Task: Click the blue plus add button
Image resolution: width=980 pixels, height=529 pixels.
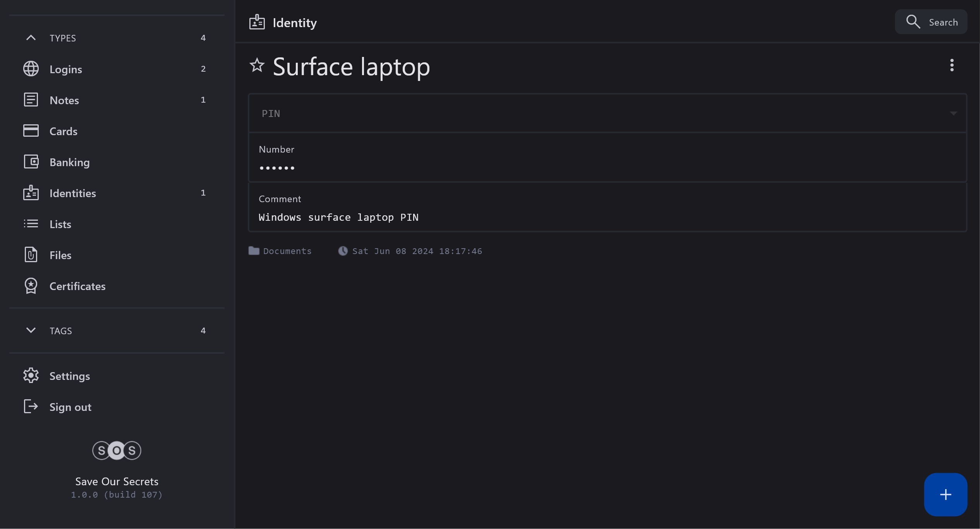Action: [x=945, y=494]
